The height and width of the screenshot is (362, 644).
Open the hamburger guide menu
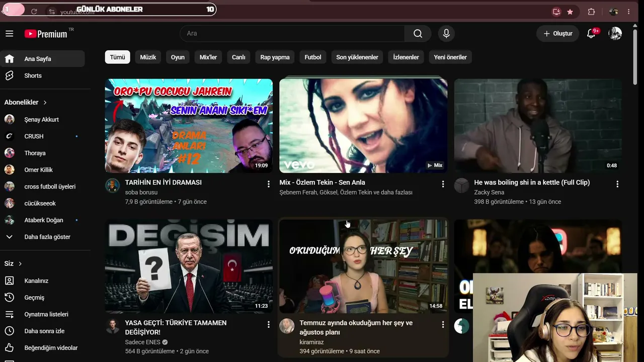(9, 34)
